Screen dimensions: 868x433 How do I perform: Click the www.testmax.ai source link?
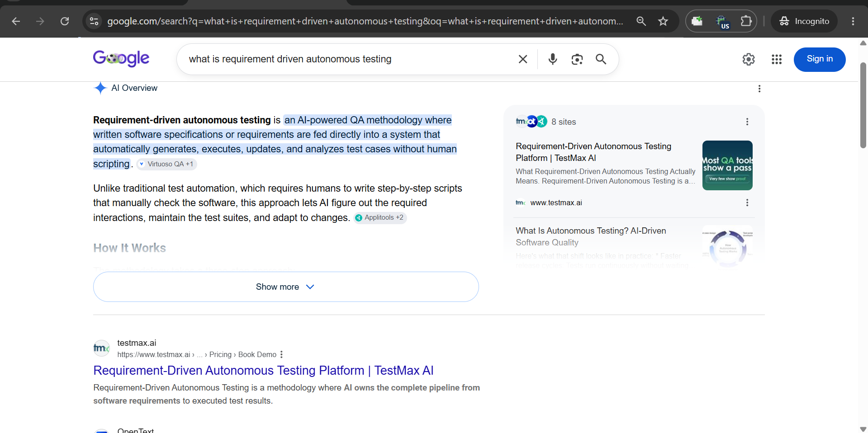coord(556,202)
